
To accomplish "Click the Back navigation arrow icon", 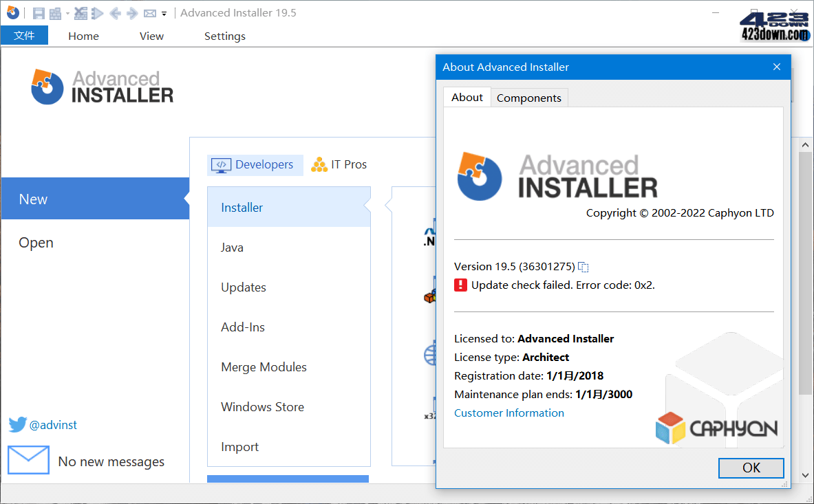I will pos(115,13).
